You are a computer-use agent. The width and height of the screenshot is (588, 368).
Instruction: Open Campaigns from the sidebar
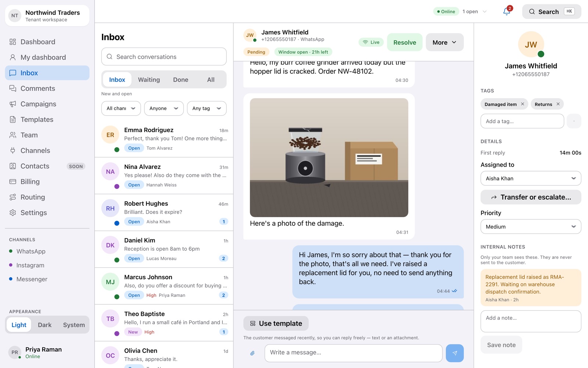pyautogui.click(x=47, y=104)
